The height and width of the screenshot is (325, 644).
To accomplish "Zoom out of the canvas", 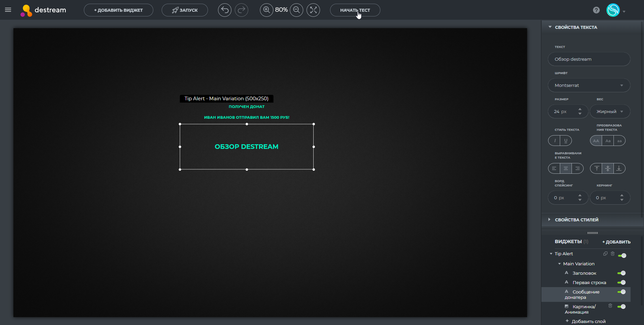I will (x=297, y=10).
